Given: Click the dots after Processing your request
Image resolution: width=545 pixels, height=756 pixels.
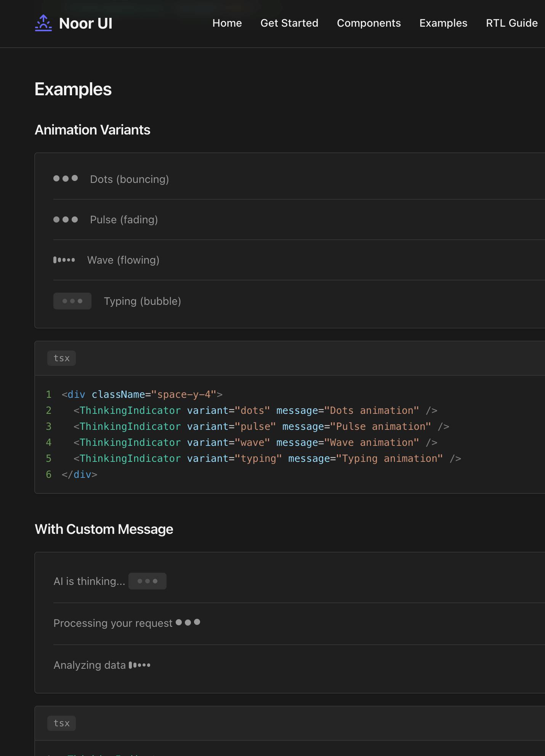Looking at the screenshot, I should (x=188, y=622).
